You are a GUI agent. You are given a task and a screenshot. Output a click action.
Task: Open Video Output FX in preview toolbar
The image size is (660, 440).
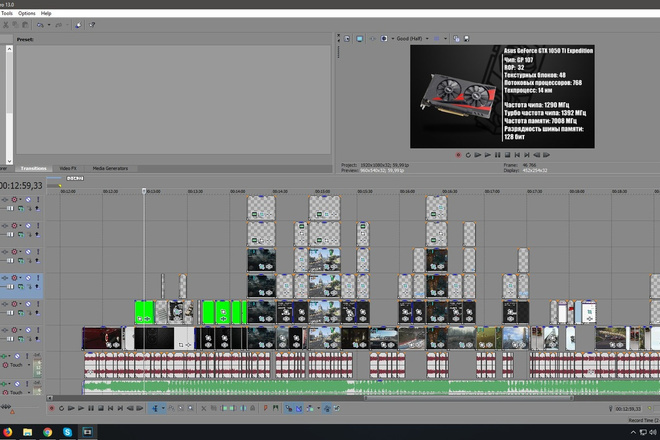click(373, 38)
